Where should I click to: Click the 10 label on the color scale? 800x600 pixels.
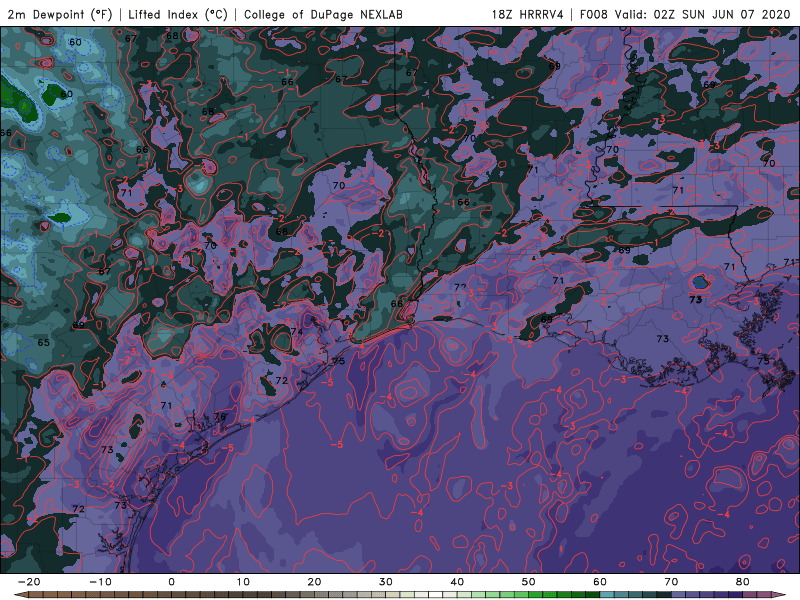pyautogui.click(x=243, y=582)
